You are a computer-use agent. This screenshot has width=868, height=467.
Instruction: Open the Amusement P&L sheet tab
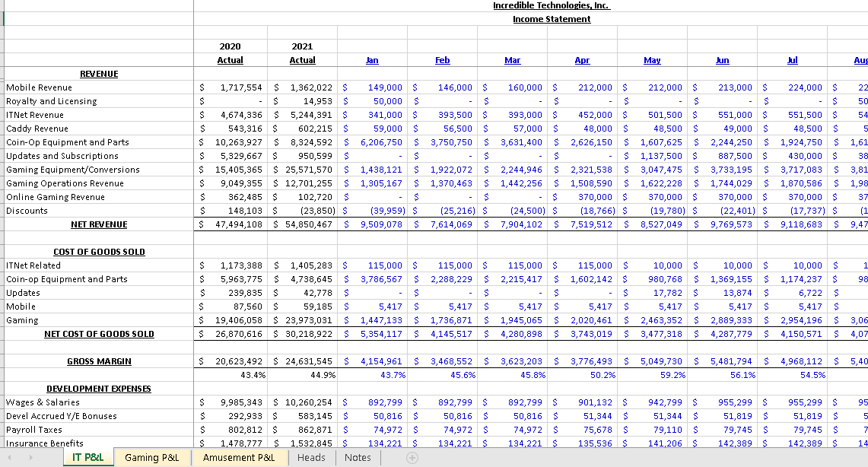239,458
